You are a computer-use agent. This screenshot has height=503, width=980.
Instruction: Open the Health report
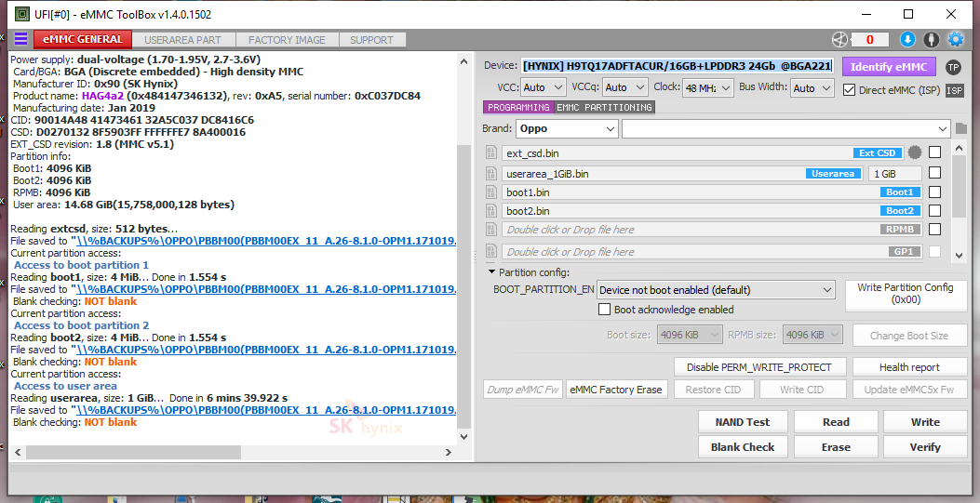pyautogui.click(x=909, y=367)
